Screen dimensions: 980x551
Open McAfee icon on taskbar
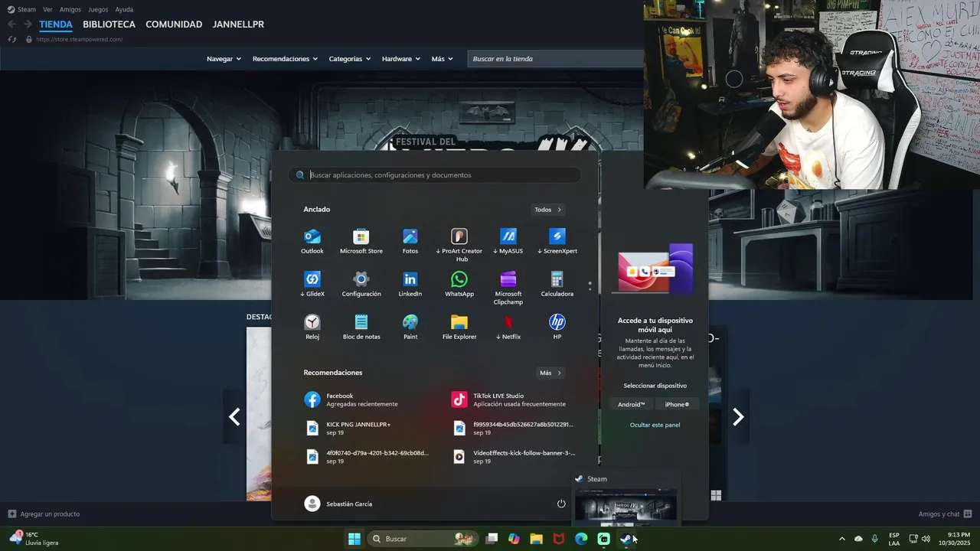click(559, 539)
